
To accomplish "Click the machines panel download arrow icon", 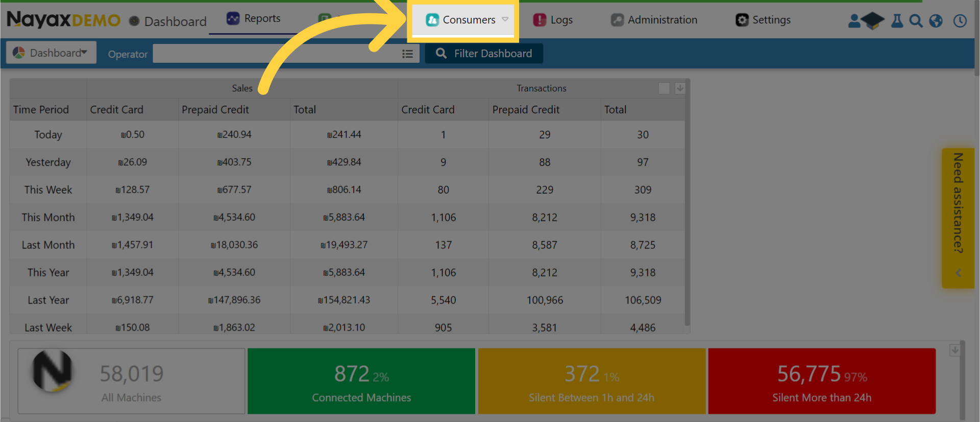I will (x=954, y=350).
